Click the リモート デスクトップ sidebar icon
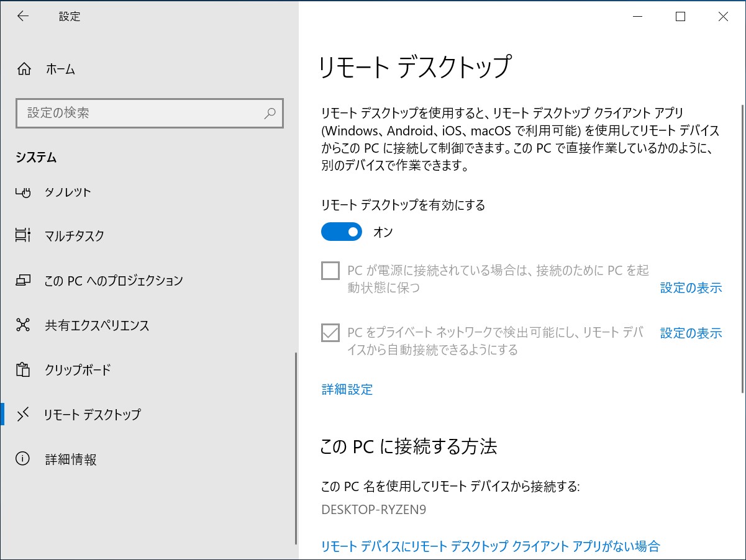This screenshot has width=746, height=560. (24, 414)
